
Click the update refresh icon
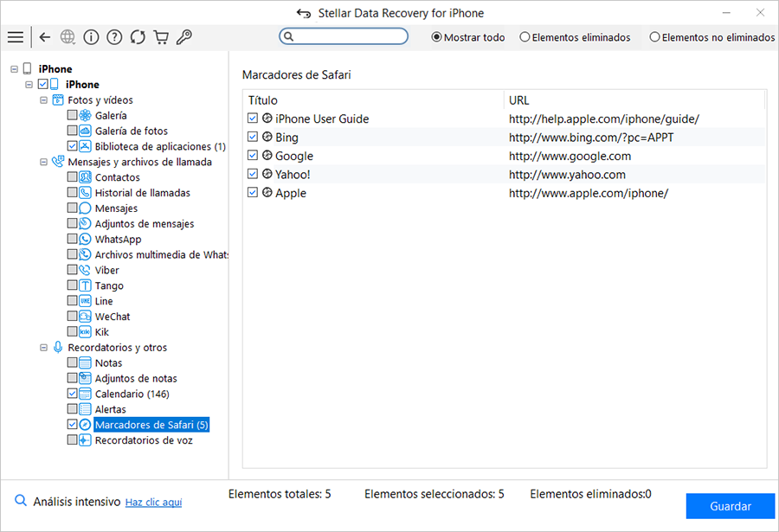tap(138, 37)
